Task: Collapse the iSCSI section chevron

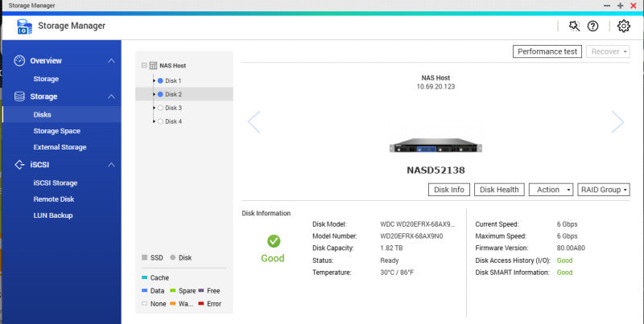Action: pos(111,165)
